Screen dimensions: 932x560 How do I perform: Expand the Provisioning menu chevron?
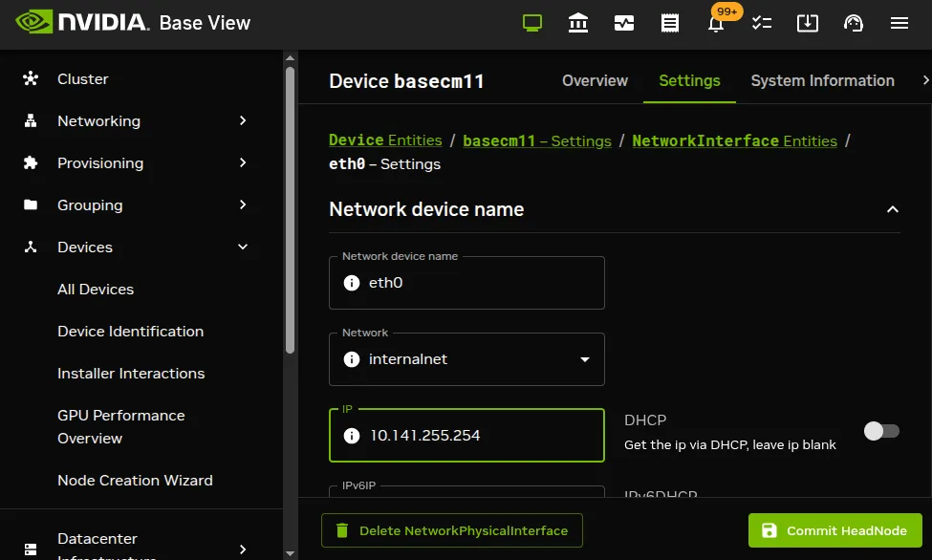243,162
